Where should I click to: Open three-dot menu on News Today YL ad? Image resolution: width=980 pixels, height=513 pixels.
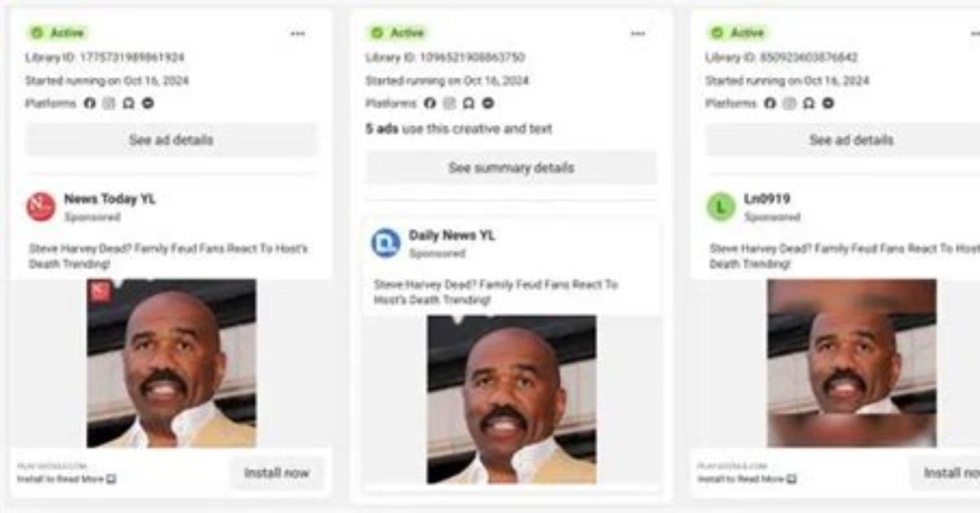coord(297,33)
